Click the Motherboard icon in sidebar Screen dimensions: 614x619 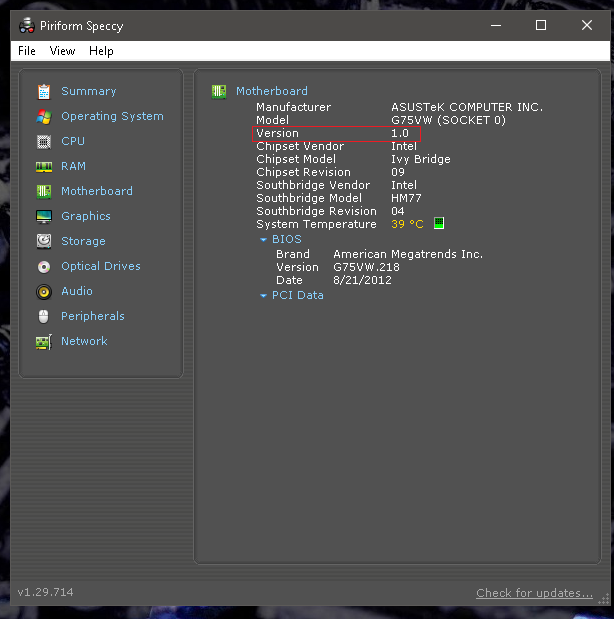click(x=44, y=192)
